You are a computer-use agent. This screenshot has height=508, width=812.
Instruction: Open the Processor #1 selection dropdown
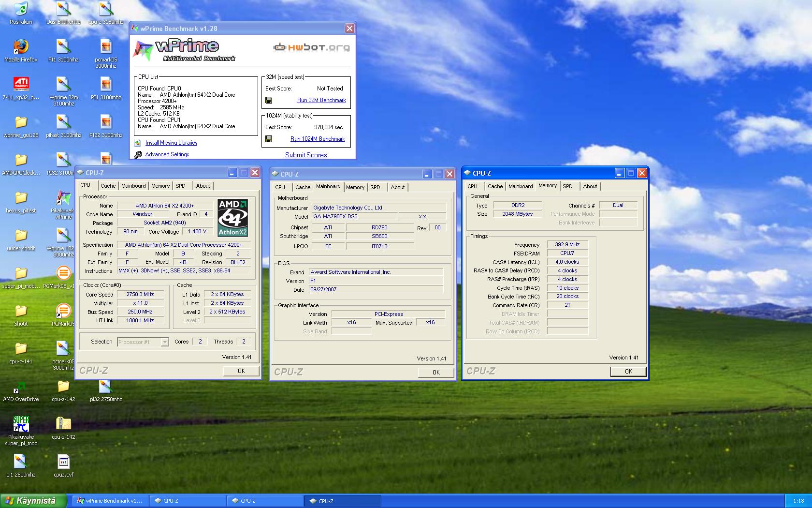143,342
